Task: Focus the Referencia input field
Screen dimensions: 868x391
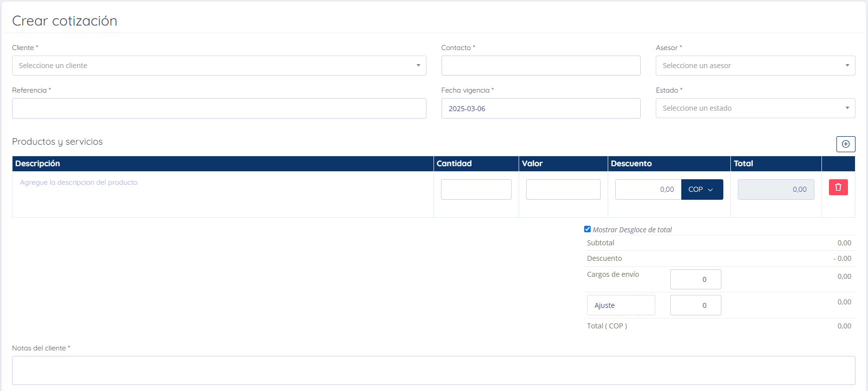Action: pos(219,108)
